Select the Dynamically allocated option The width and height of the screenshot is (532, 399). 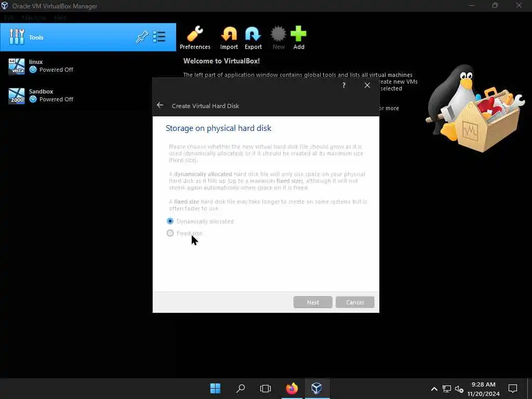pos(200,221)
